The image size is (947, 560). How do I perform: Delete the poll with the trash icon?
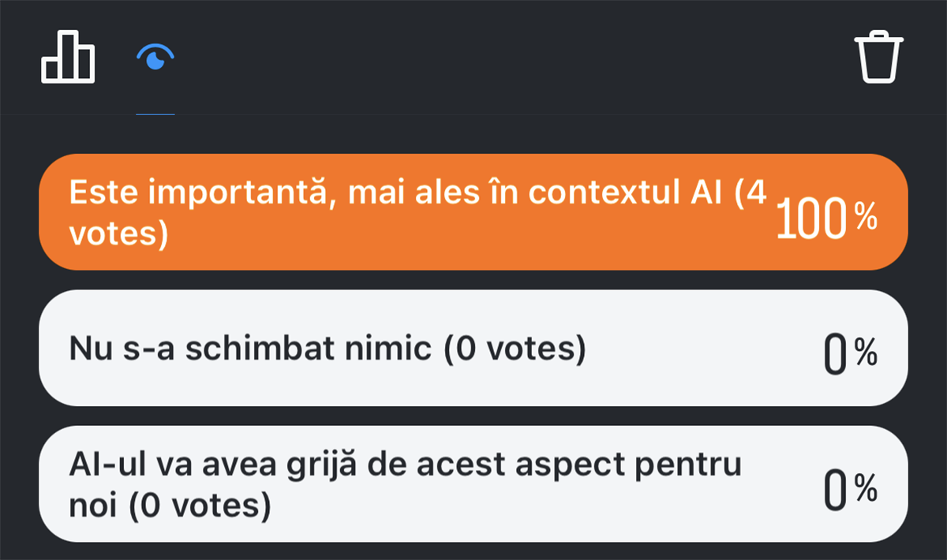(878, 58)
